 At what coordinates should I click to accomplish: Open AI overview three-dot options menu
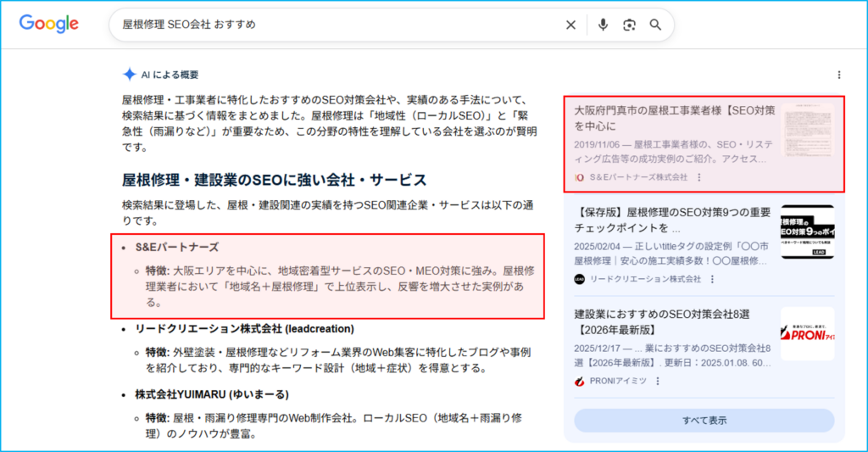pyautogui.click(x=839, y=75)
